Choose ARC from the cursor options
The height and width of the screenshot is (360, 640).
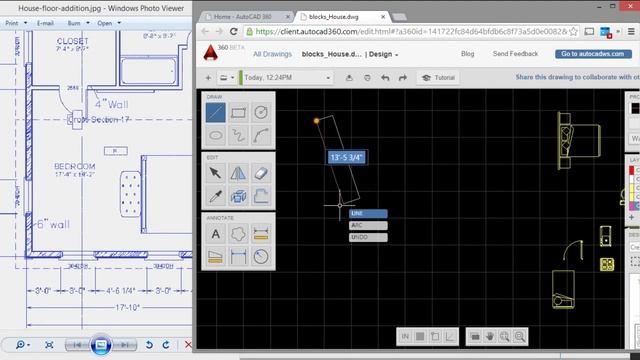368,225
